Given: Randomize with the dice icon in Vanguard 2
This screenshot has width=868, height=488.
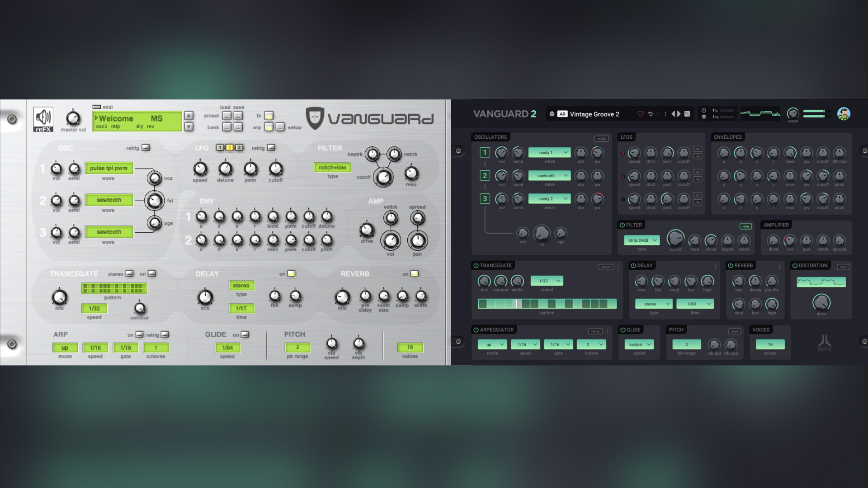Looking at the screenshot, I should (x=687, y=114).
